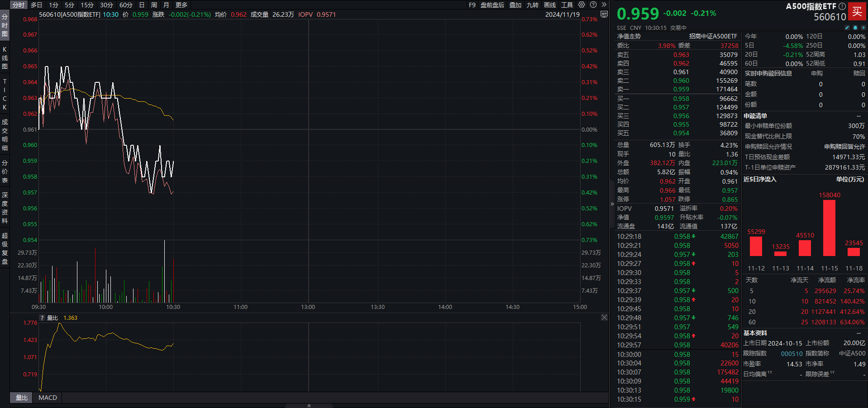
Task: Click the alert bell icon
Action: (x=855, y=28)
